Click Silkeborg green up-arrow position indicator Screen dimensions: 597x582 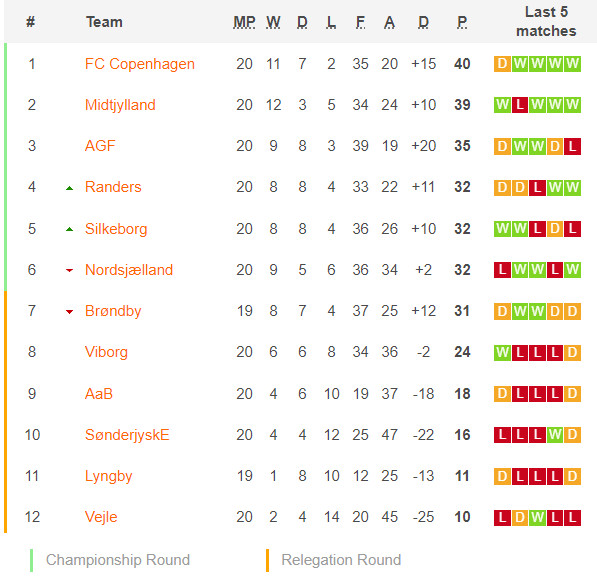[x=69, y=229]
